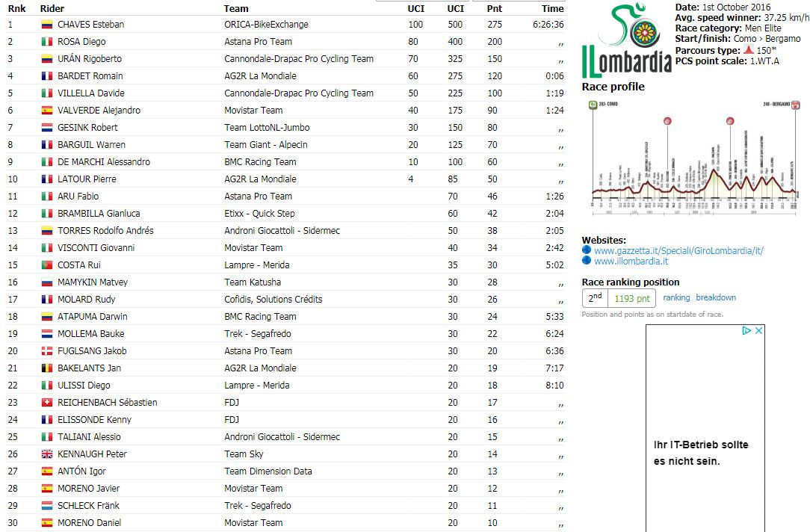Click the Italian flag beside ARU Fabio
Screen dimensions: 810x532
(47, 197)
